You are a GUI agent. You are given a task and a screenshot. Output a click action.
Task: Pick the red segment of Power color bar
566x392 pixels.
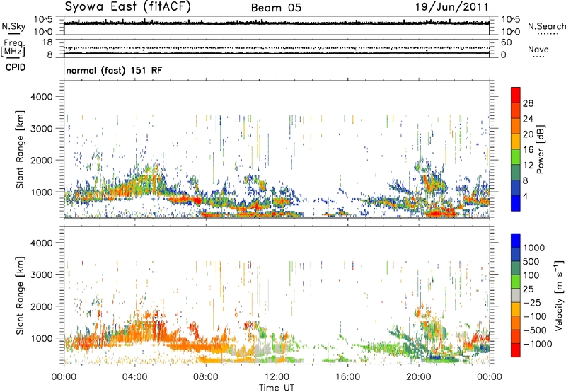[x=516, y=95]
